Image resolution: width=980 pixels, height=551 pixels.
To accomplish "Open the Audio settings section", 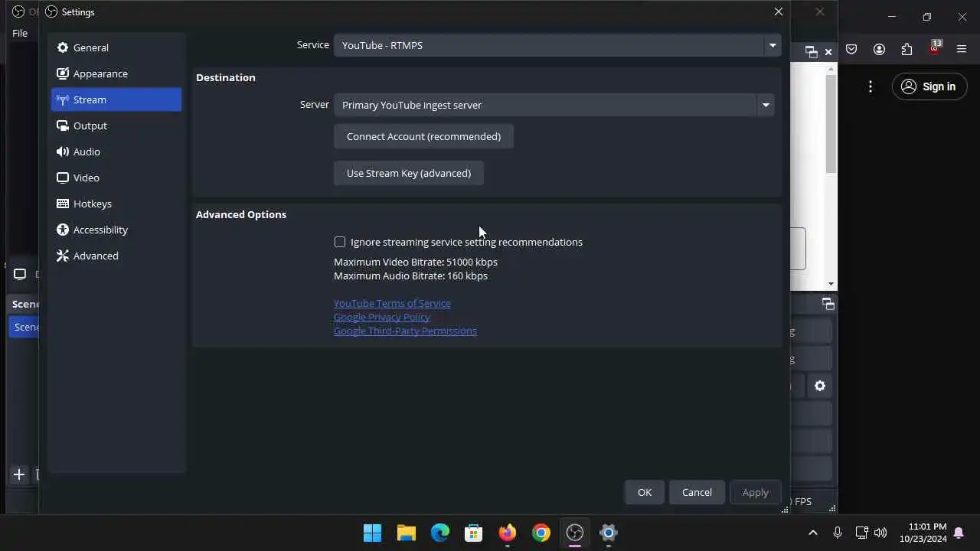I will point(116,152).
